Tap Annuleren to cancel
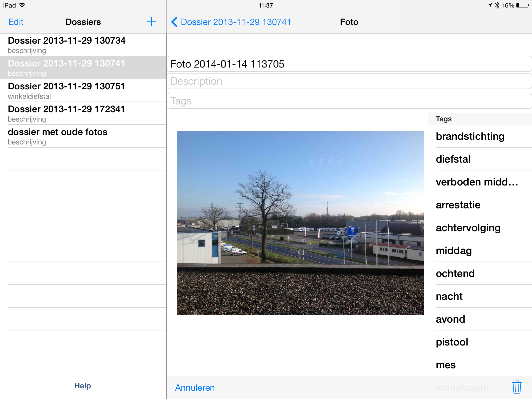The width and height of the screenshot is (532, 399). [195, 388]
